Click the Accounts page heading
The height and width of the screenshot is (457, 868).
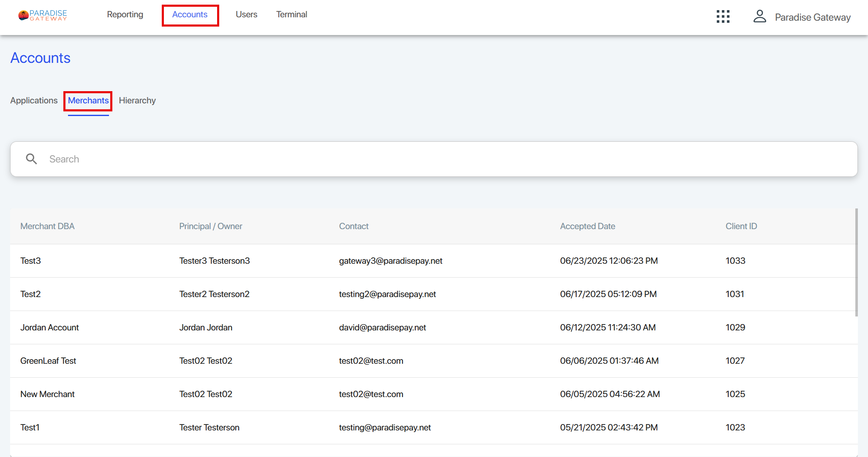[x=41, y=58]
